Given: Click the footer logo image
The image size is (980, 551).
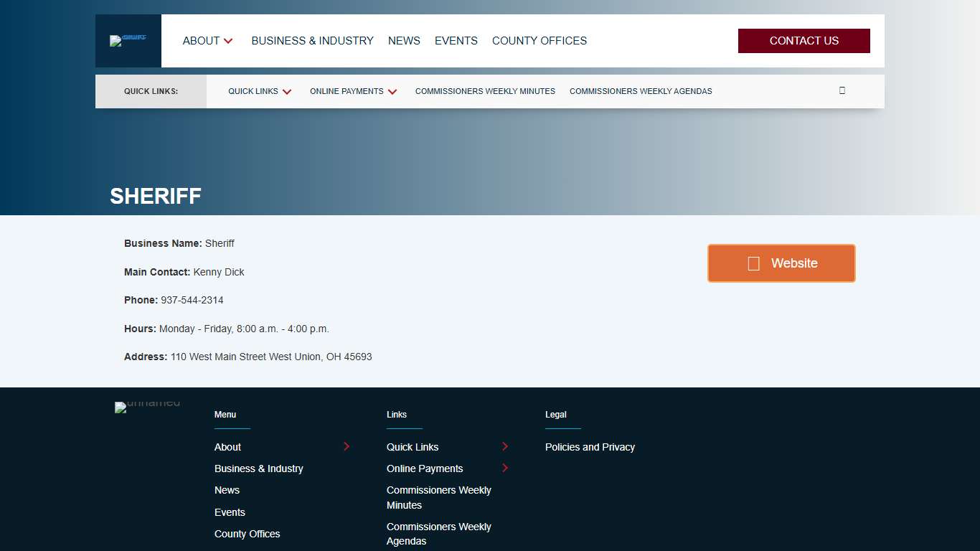Looking at the screenshot, I should [x=147, y=407].
